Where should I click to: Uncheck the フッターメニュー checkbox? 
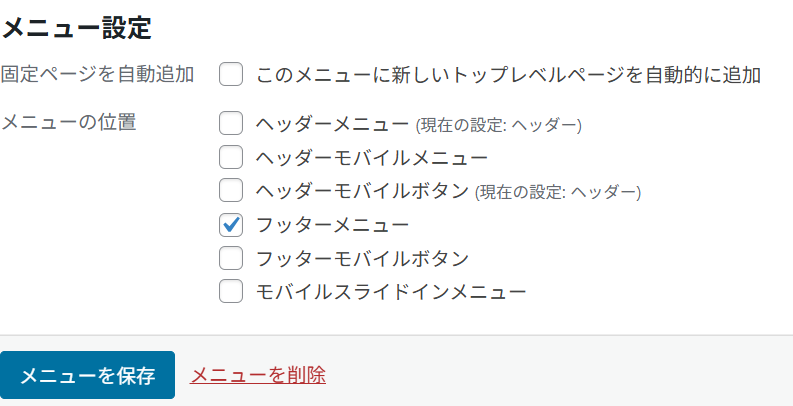[231, 224]
